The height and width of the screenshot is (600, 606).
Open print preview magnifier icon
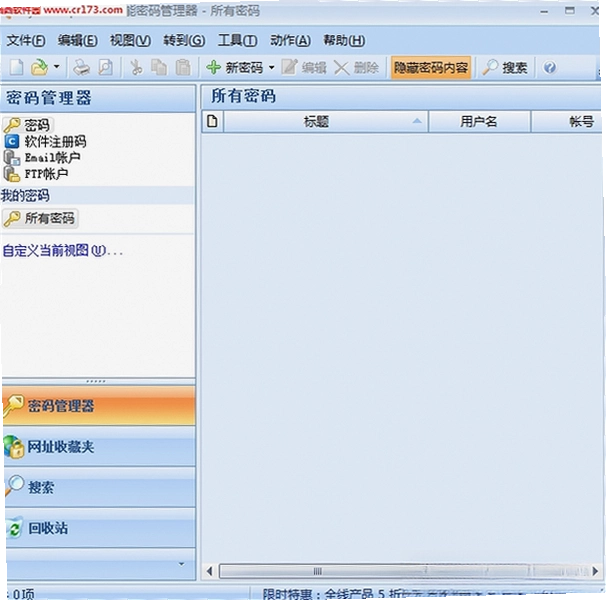pos(106,68)
